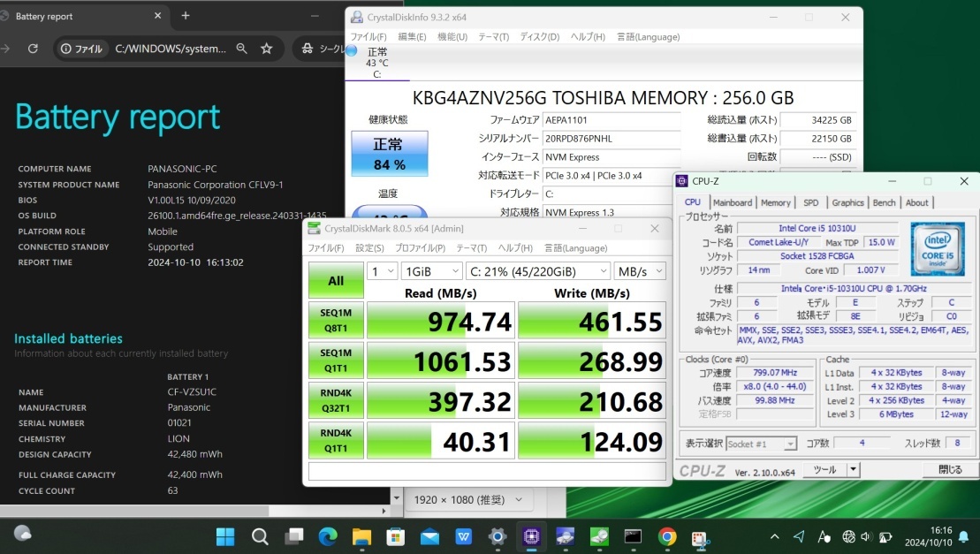Open CrystalDiskInfo ディスク(D) menu
Viewport: 980px width, 554px height.
coord(539,37)
